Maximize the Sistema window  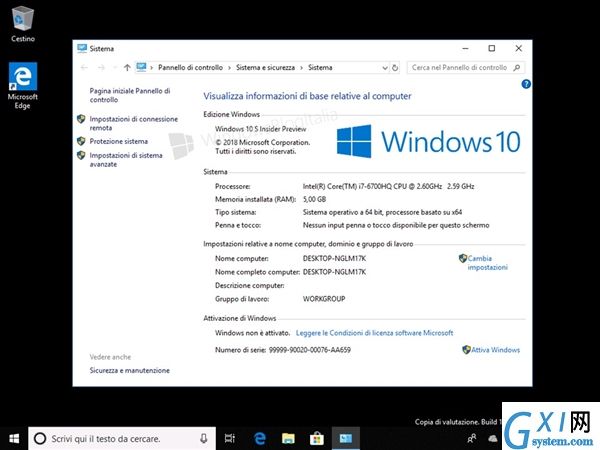pos(492,48)
